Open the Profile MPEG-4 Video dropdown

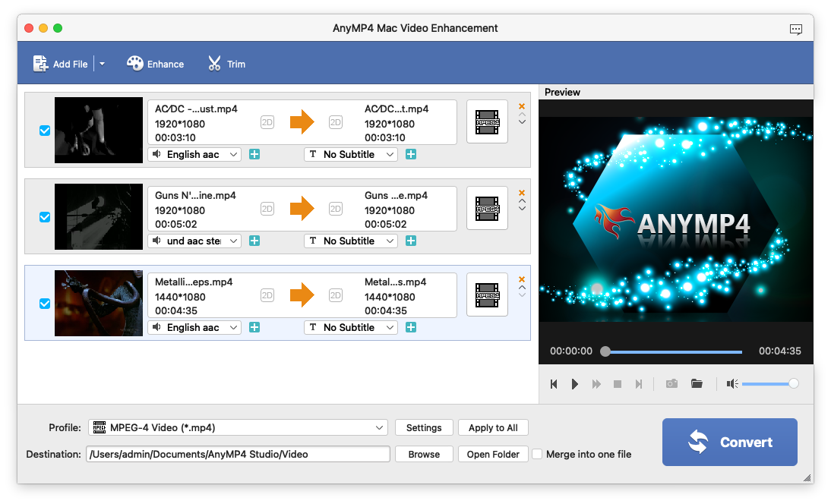(238, 428)
